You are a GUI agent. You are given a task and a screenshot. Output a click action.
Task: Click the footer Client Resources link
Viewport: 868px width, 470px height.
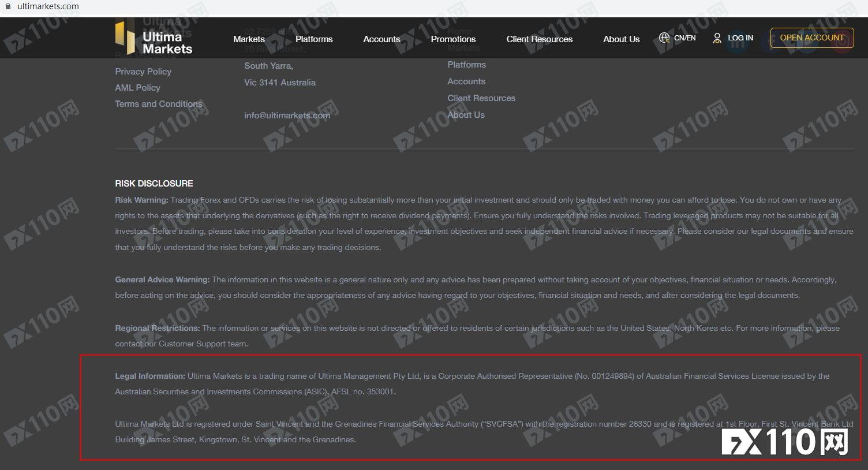pos(481,98)
